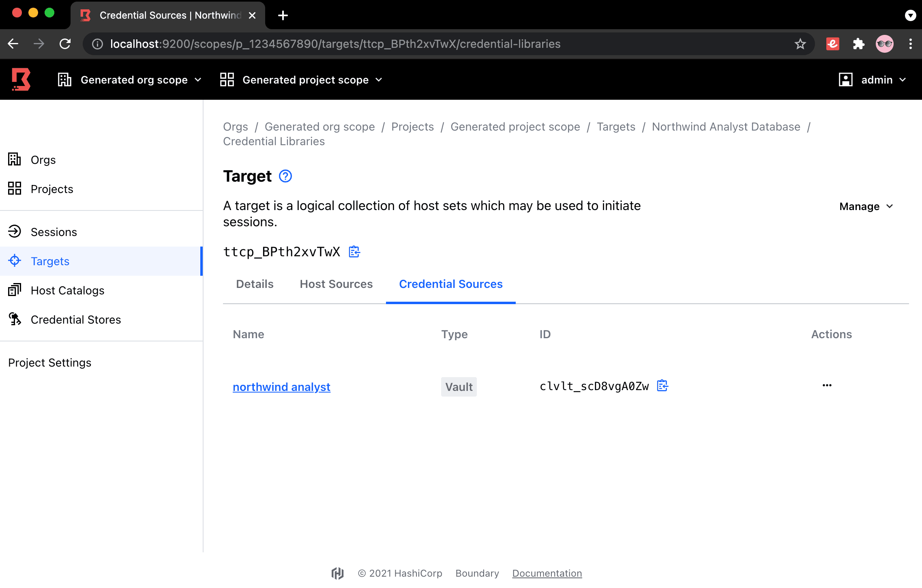Open the three-dots actions menu for northwind analyst
Viewport: 922px width, 588px height.
tap(827, 386)
